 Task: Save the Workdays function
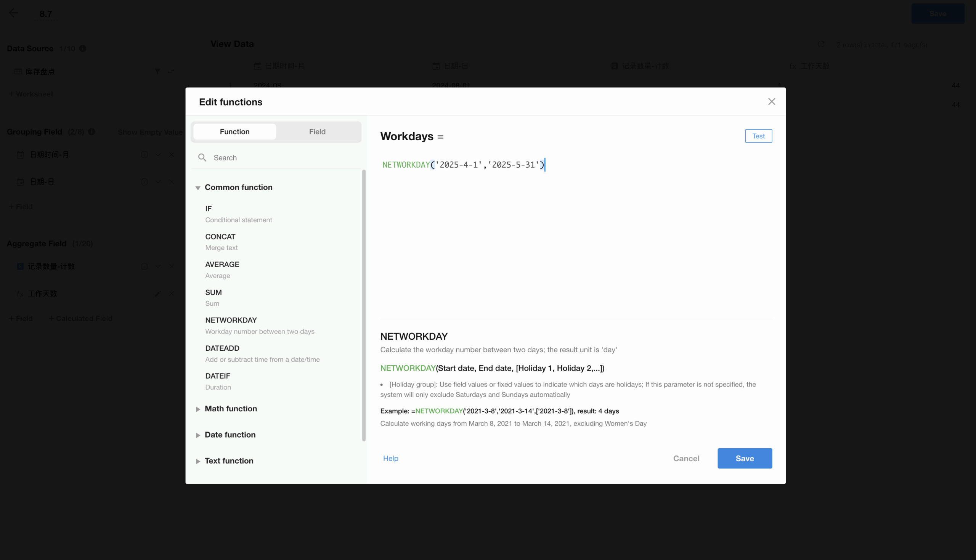(x=745, y=459)
